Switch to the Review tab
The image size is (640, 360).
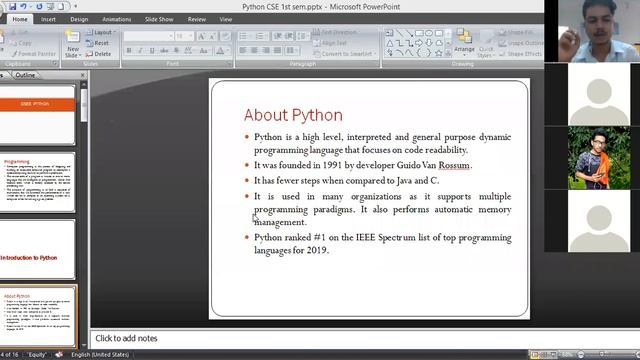click(197, 19)
